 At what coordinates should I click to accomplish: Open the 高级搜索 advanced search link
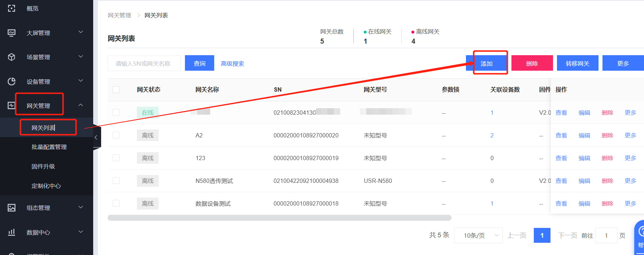(232, 63)
